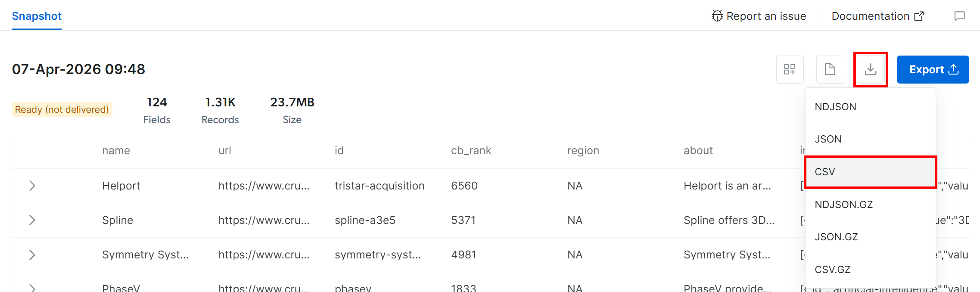Click the grid add-widget icon
Screen dimensions: 980x292
(790, 69)
